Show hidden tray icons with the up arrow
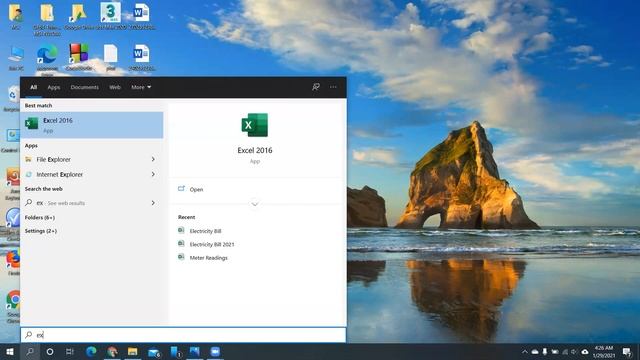 (524, 351)
